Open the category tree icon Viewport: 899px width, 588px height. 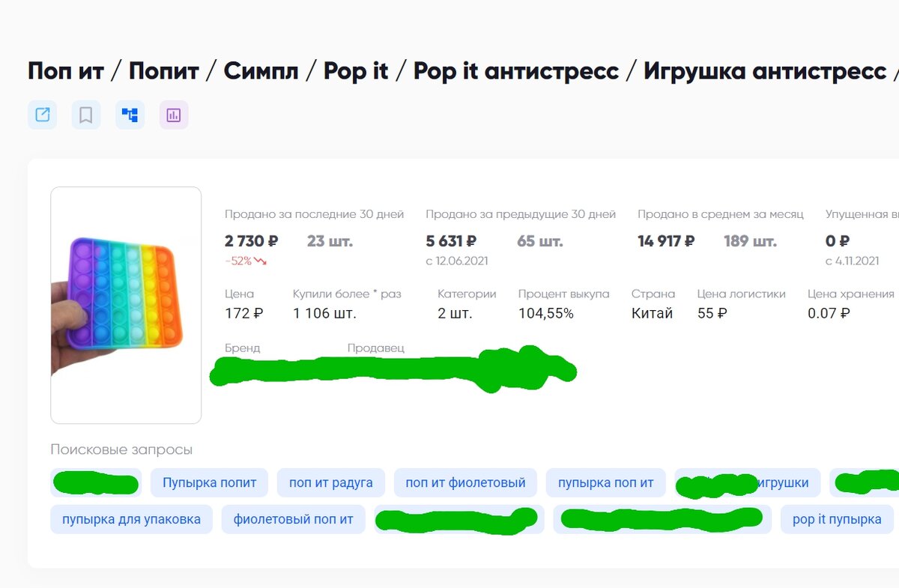pyautogui.click(x=130, y=115)
